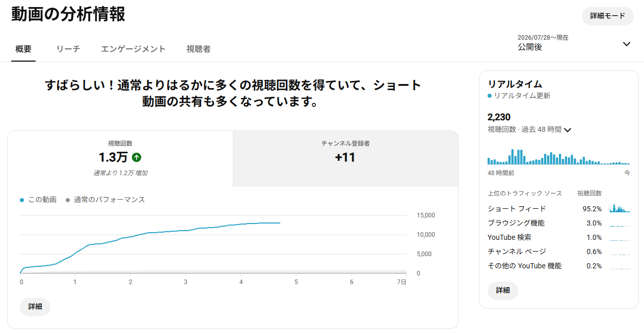
Task: Click the green up-arrow icon beside 1.3万
Action: 137,157
